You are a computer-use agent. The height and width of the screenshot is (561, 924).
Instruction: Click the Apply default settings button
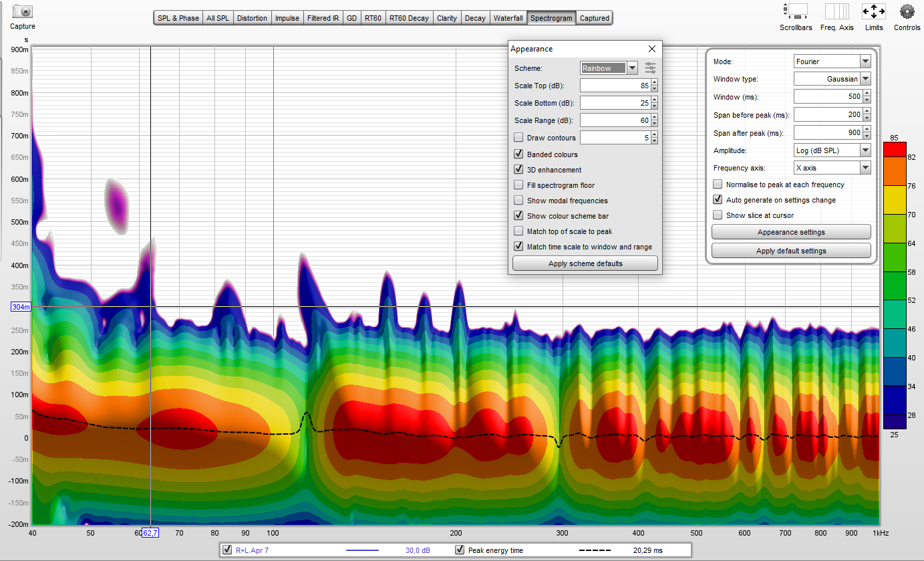(x=791, y=251)
